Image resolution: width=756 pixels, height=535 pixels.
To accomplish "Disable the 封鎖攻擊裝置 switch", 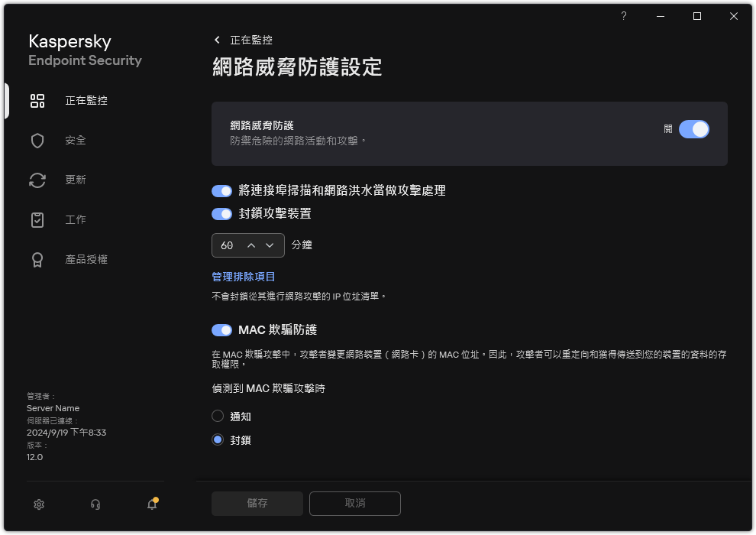I will click(221, 214).
